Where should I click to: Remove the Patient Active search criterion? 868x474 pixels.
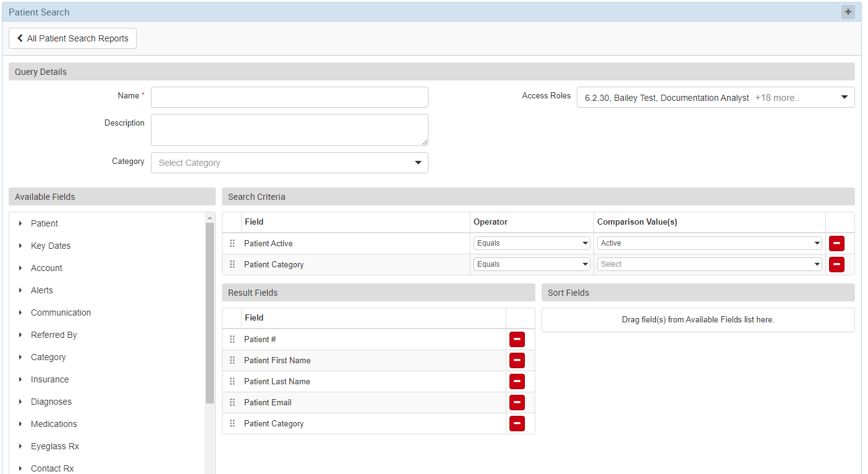tap(836, 243)
